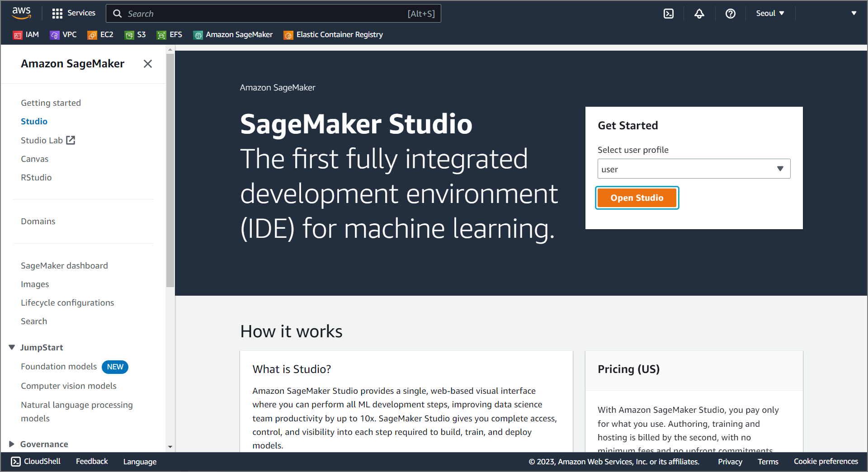Screen dimensions: 868x472
Task: Open the Seoul region dropdown
Action: [x=770, y=14]
